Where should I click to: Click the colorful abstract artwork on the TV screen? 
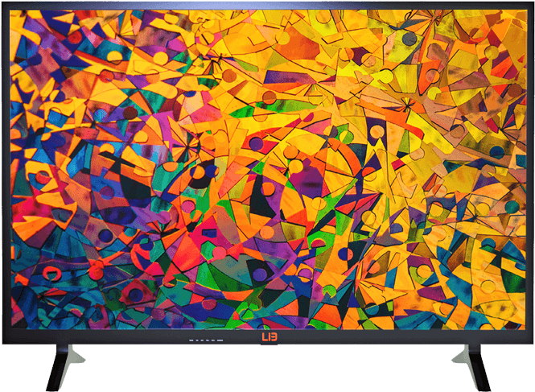[x=268, y=170]
